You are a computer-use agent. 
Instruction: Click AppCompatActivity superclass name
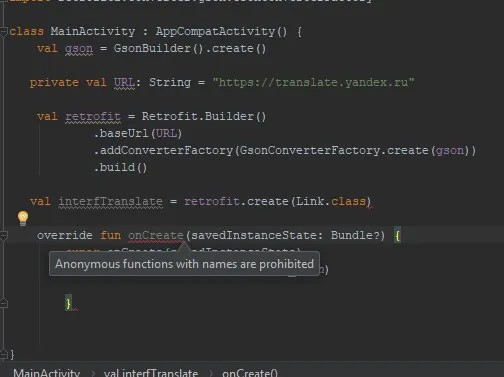[x=215, y=31]
